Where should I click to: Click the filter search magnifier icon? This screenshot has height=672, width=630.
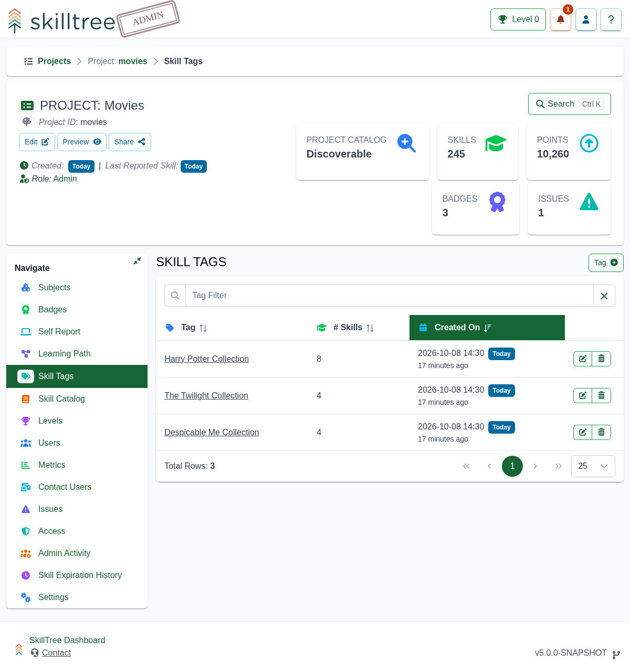point(175,296)
